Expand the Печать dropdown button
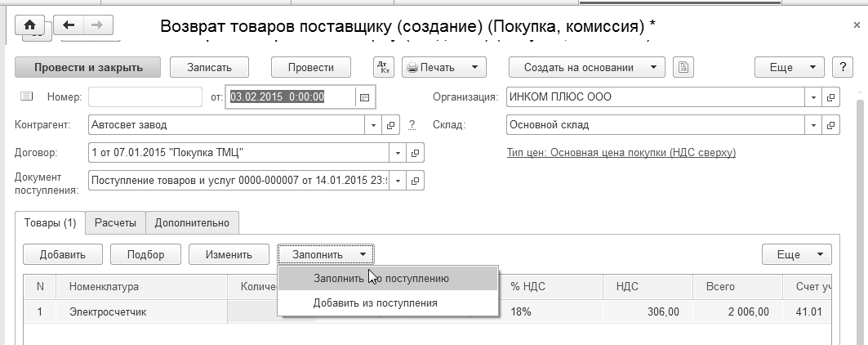The height and width of the screenshot is (345, 868). [445, 68]
